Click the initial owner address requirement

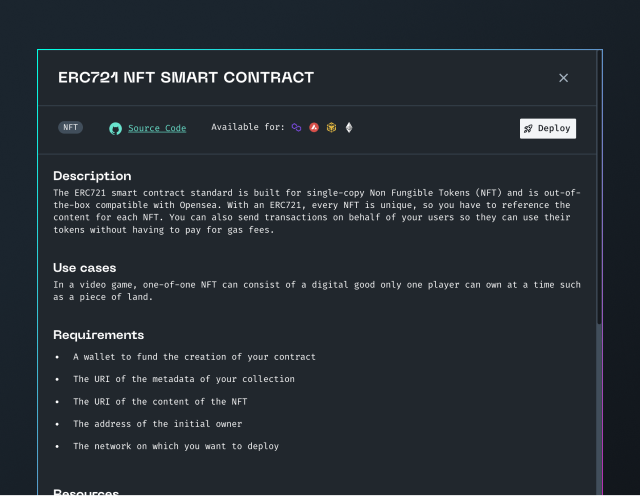coord(158,424)
